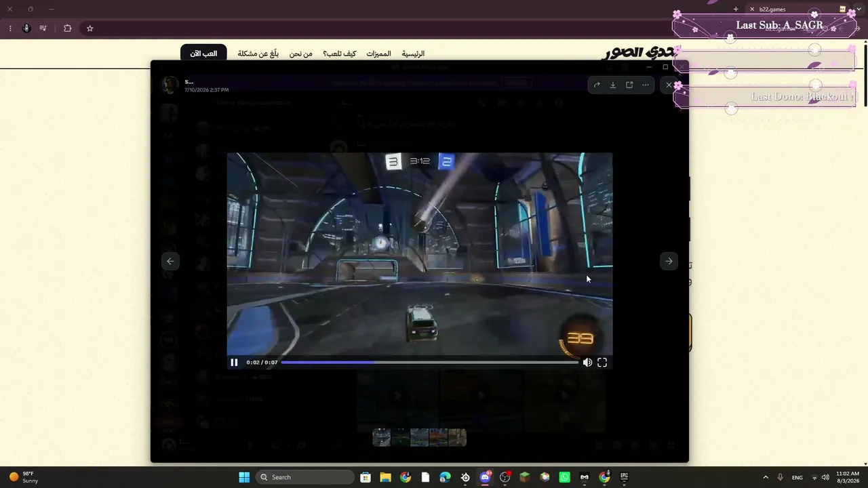Image resolution: width=868 pixels, height=488 pixels.
Task: Open SteelSeries app from the taskbar
Action: pyautogui.click(x=465, y=477)
